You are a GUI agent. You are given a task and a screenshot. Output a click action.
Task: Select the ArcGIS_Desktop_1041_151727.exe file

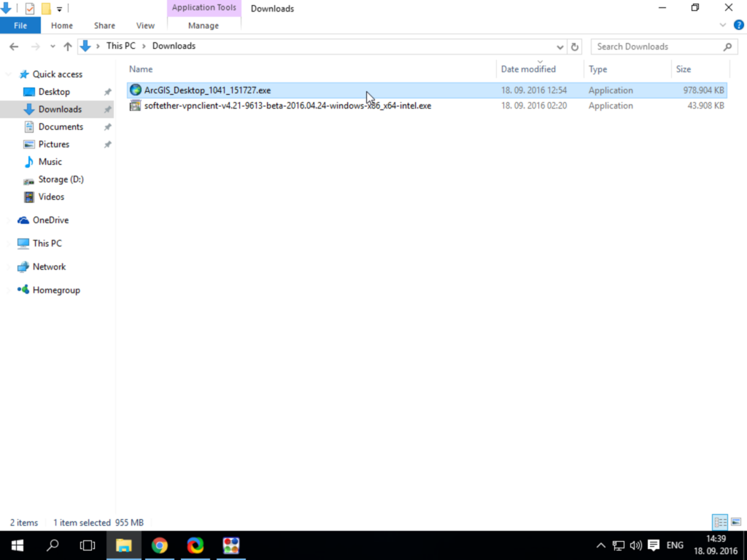pyautogui.click(x=427, y=90)
